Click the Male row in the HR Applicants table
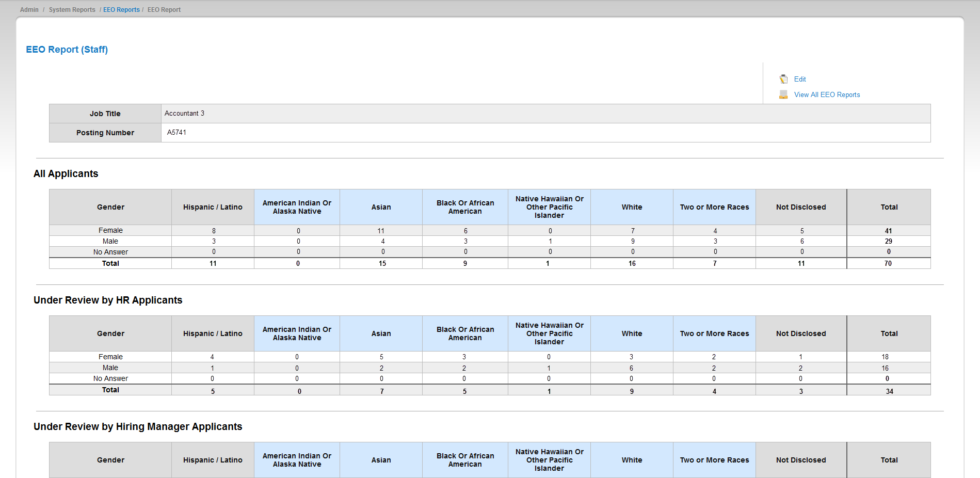This screenshot has height=478, width=980. click(x=110, y=367)
